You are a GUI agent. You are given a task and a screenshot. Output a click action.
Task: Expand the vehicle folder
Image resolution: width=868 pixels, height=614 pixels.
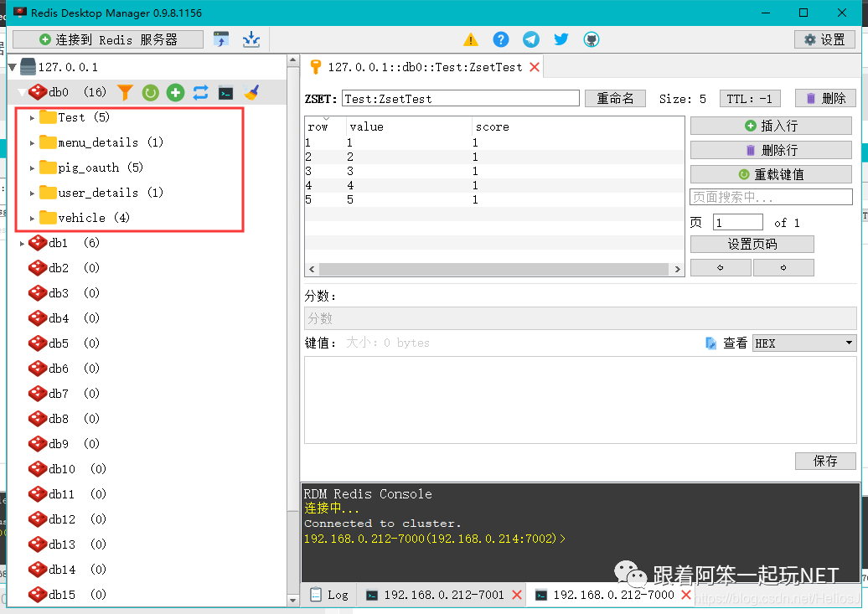point(32,218)
